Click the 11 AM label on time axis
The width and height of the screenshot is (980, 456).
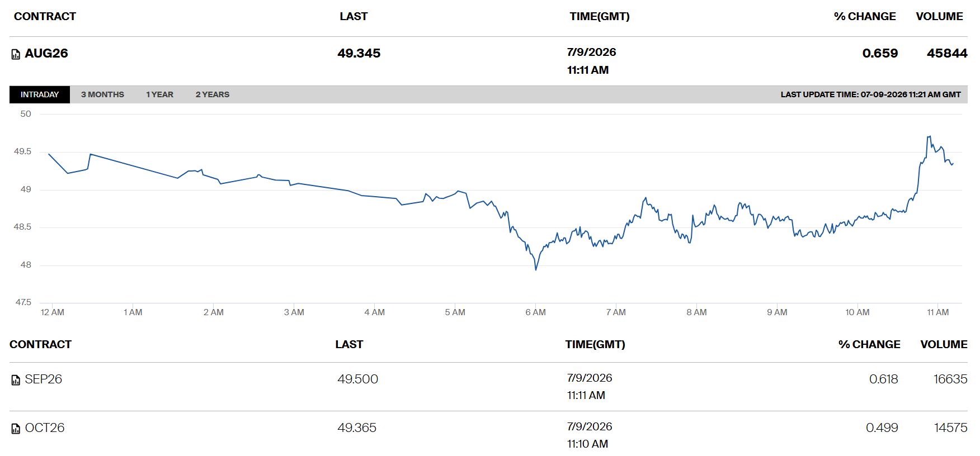938,312
